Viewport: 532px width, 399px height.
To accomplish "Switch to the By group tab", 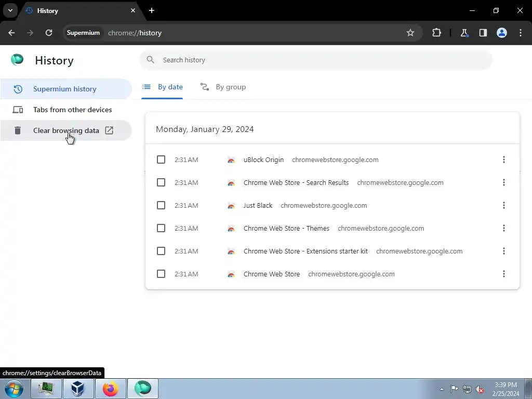I will [x=223, y=87].
